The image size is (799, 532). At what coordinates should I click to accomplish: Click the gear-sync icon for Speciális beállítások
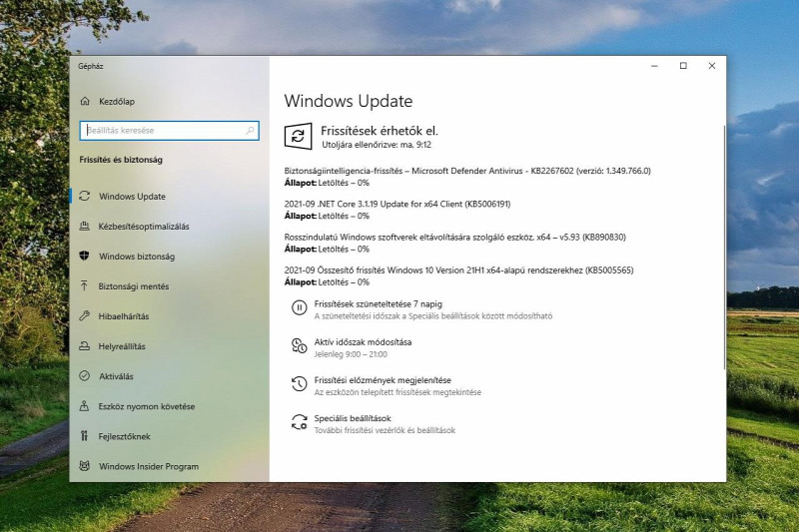pyautogui.click(x=299, y=422)
